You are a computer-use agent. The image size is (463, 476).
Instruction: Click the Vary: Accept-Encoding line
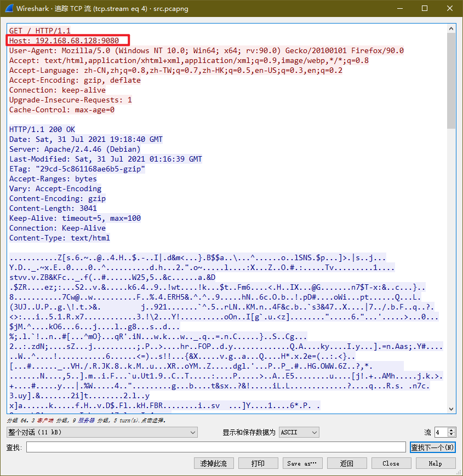tap(55, 188)
